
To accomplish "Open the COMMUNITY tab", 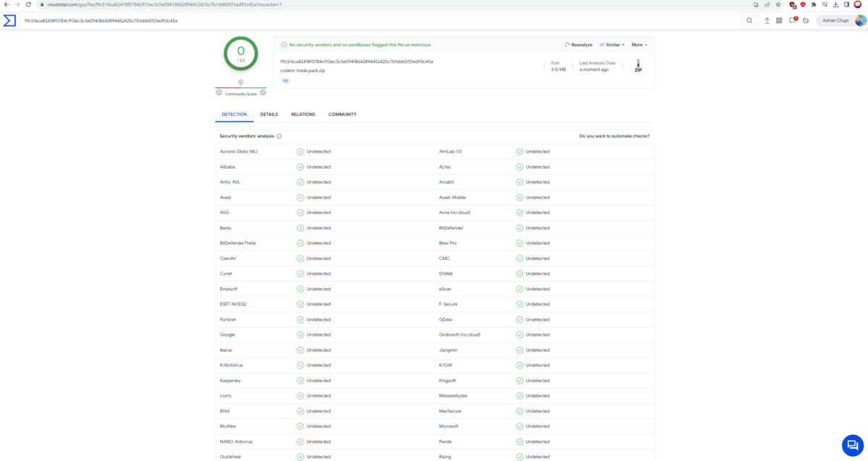I will pyautogui.click(x=342, y=114).
